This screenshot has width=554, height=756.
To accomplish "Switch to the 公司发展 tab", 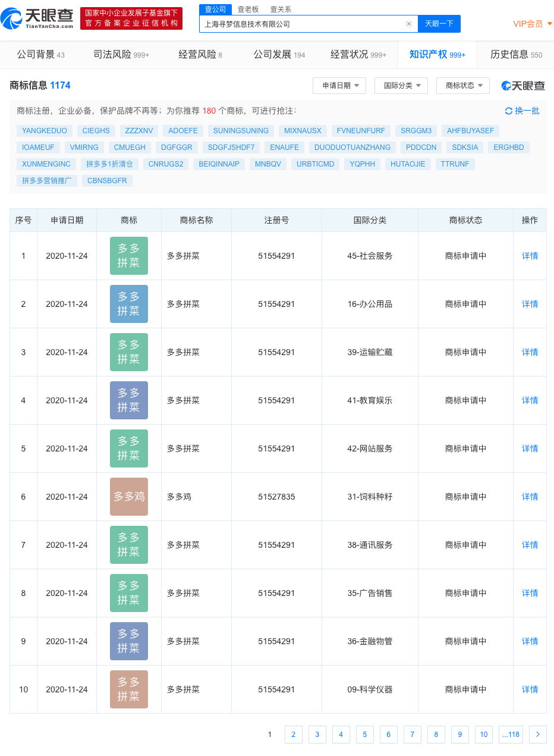I will [279, 55].
